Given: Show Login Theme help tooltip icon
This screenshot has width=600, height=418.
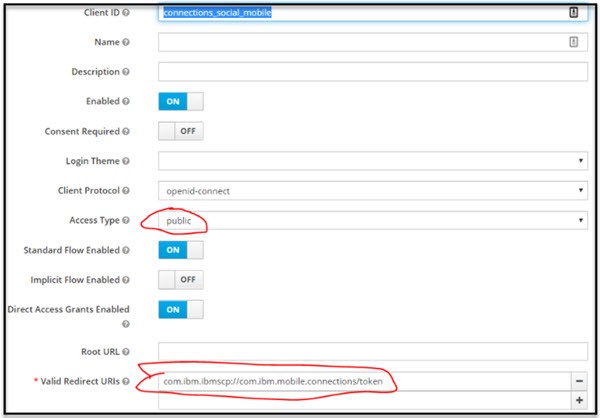Looking at the screenshot, I should 126,161.
